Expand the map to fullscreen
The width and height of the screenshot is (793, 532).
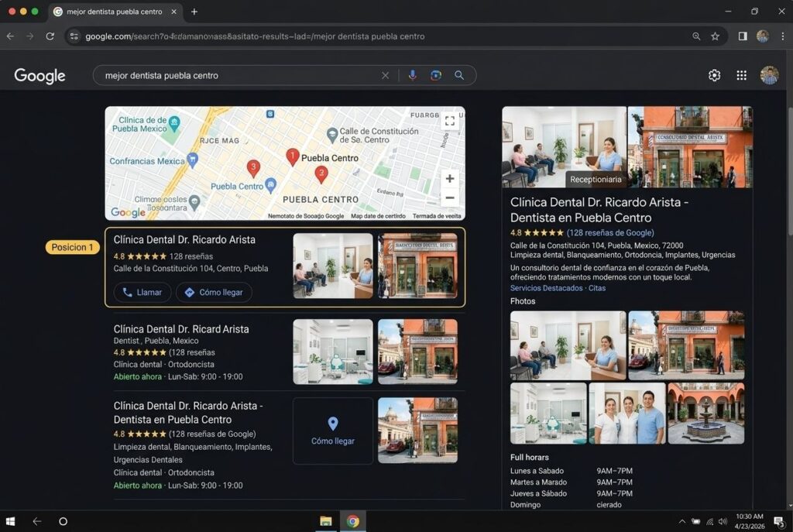click(449, 120)
